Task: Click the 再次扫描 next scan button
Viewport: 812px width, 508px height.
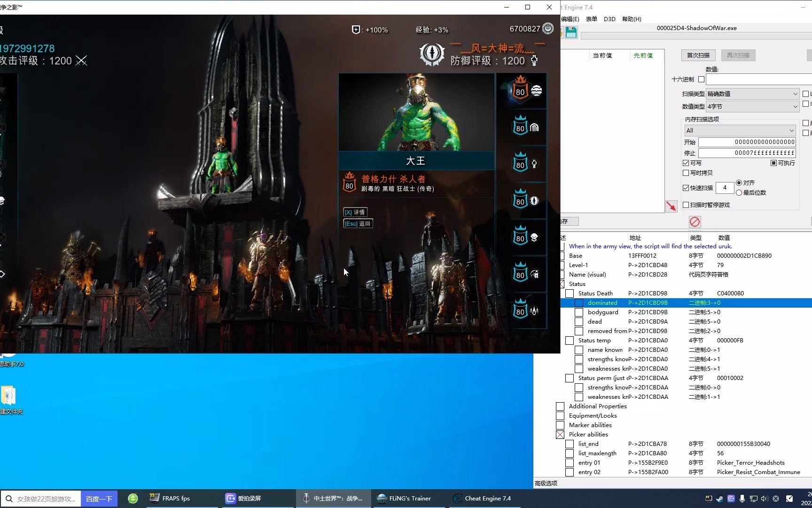Action: click(738, 56)
